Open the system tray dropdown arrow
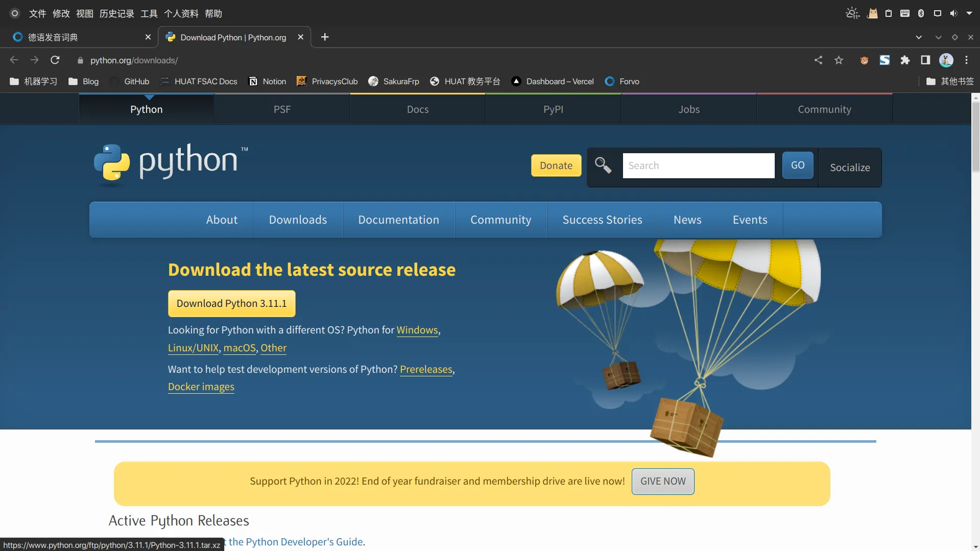The height and width of the screenshot is (551, 980). pyautogui.click(x=969, y=14)
